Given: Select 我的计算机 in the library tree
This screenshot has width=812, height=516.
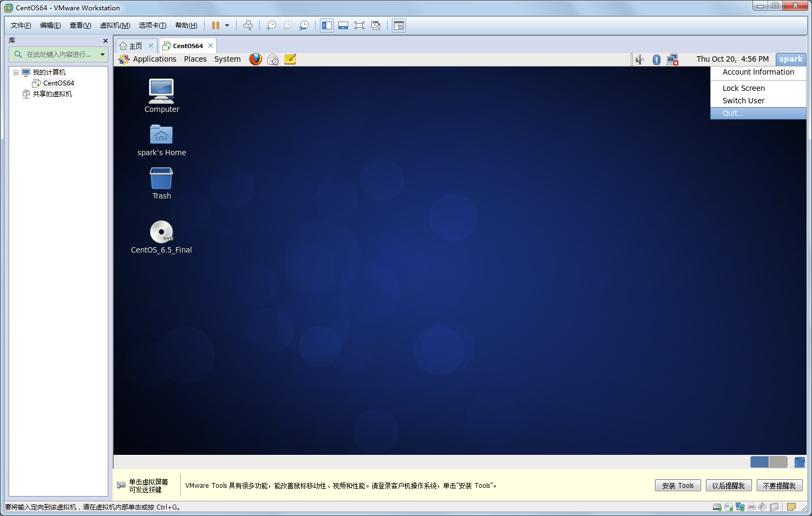Looking at the screenshot, I should 49,72.
